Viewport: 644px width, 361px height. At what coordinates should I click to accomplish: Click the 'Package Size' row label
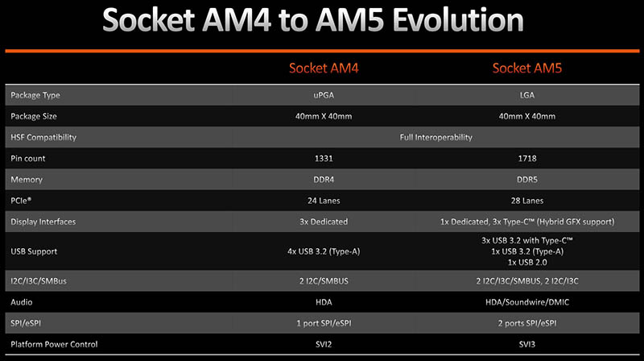[x=34, y=116]
